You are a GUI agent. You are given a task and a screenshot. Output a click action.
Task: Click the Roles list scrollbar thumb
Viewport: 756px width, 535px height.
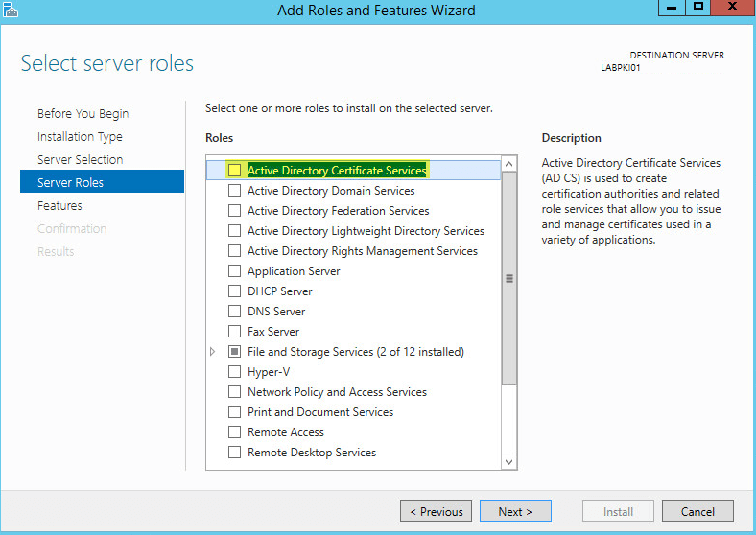pyautogui.click(x=509, y=279)
